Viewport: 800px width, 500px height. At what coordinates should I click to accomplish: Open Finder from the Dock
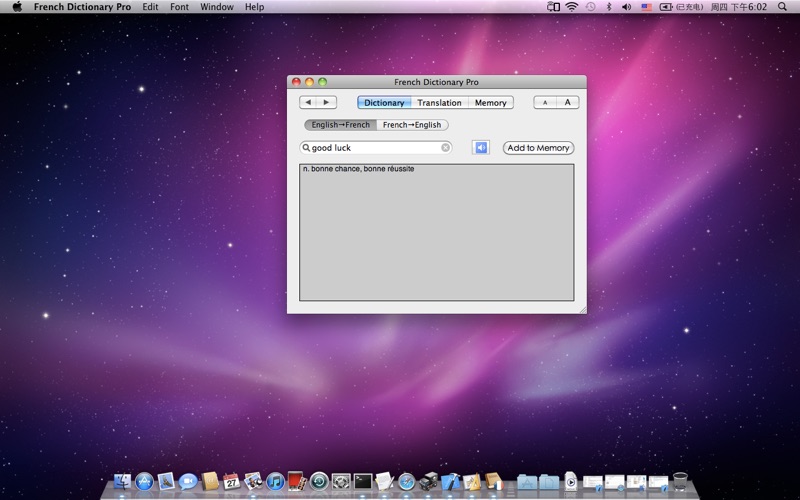(122, 482)
